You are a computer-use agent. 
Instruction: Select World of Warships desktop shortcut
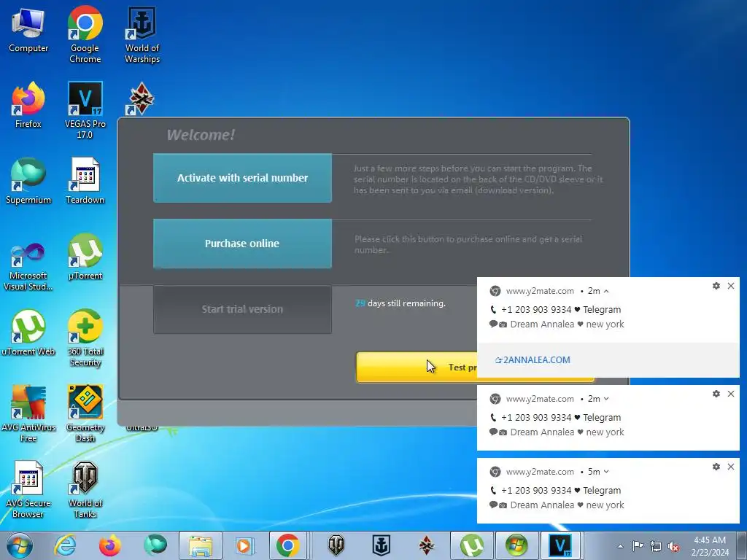(x=142, y=34)
